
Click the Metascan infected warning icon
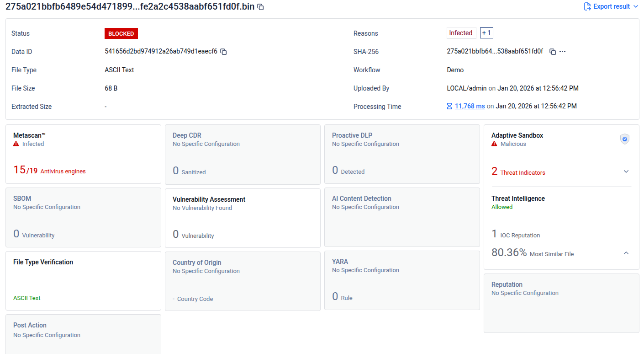pos(16,144)
